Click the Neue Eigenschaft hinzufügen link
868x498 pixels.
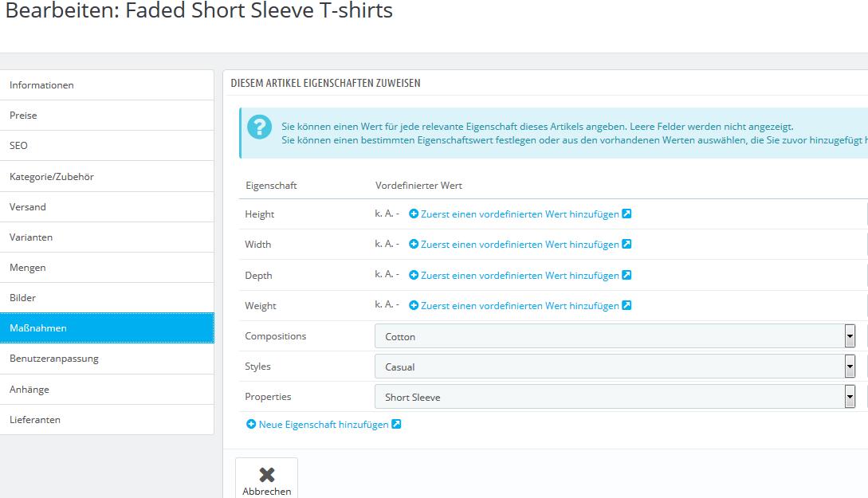pos(324,425)
